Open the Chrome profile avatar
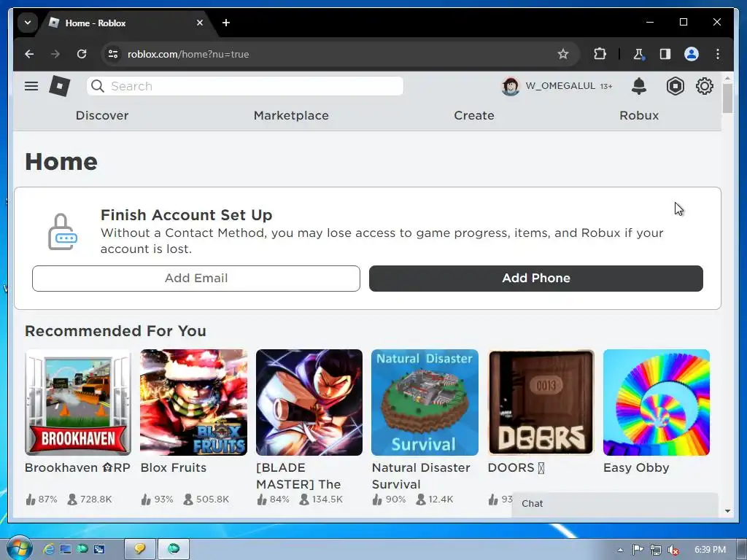 point(692,54)
